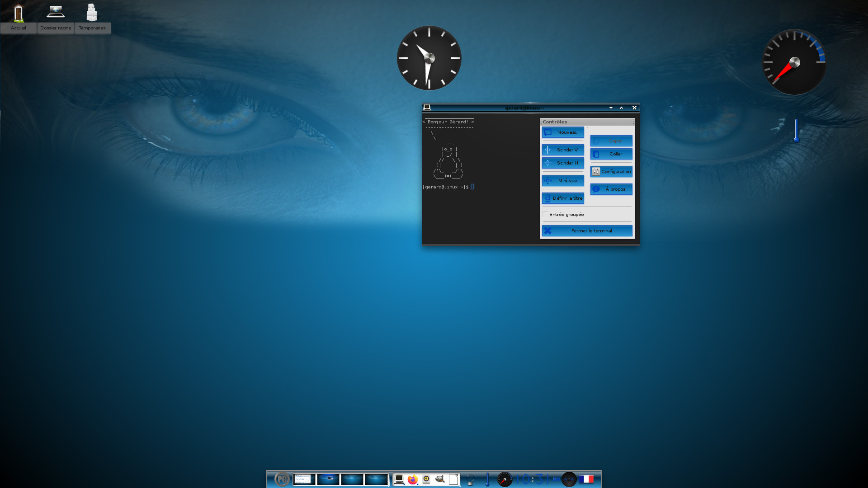This screenshot has width=868, height=488.
Task: Switch to third virtual desktop thumbnail
Action: coord(352,479)
